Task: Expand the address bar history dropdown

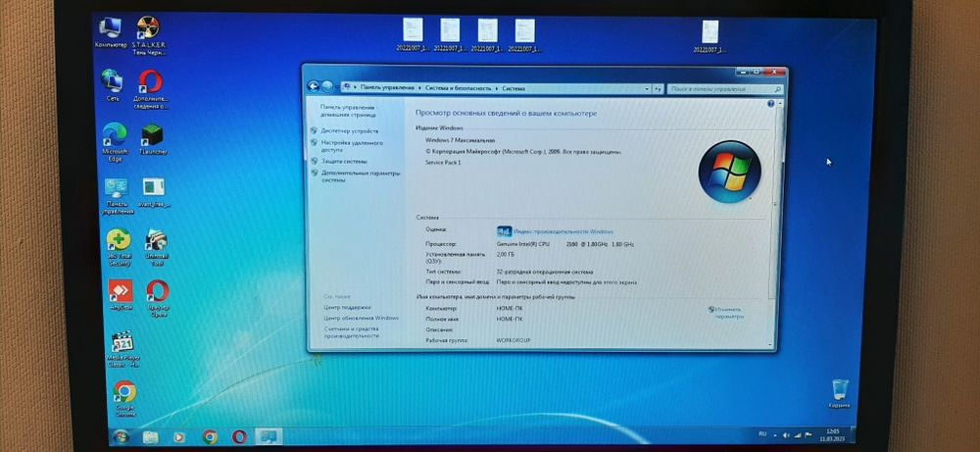Action: (x=647, y=89)
